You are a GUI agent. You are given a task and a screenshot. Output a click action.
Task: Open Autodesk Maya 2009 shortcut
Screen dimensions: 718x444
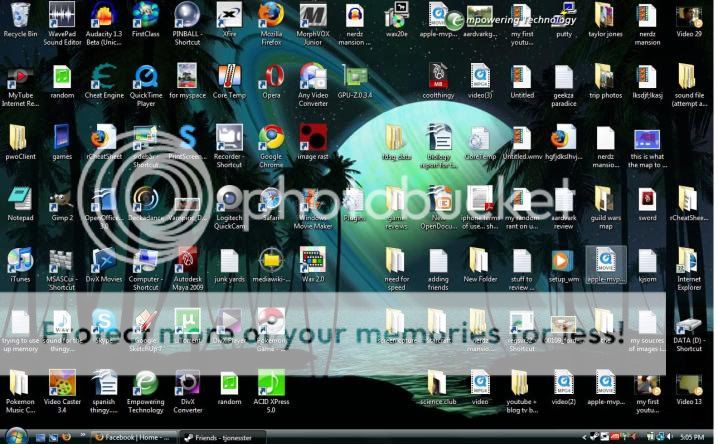pyautogui.click(x=187, y=260)
